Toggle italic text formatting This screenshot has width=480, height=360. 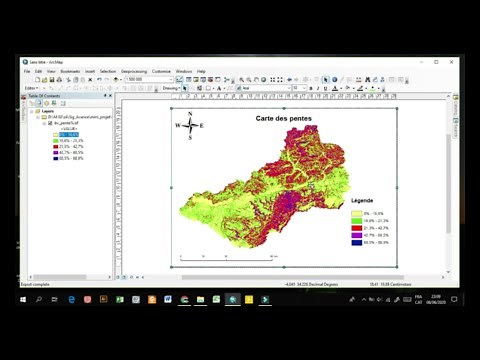[318, 88]
